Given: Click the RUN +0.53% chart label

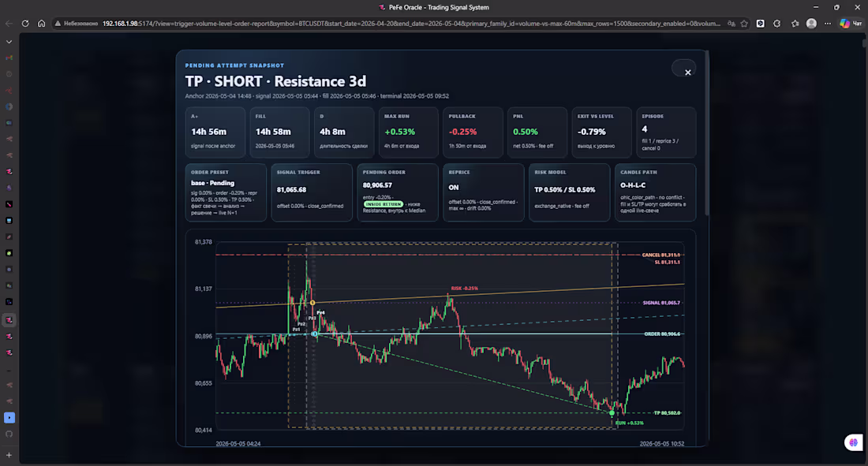Looking at the screenshot, I should click(630, 423).
